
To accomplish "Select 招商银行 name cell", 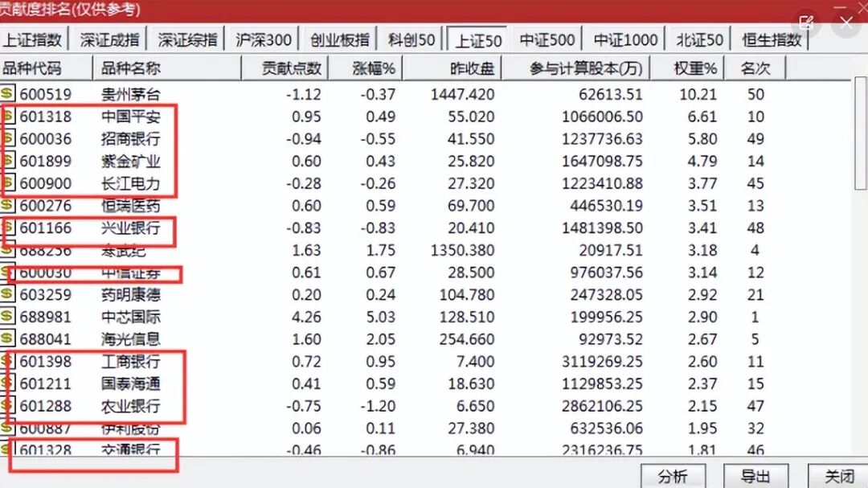I will (131, 138).
